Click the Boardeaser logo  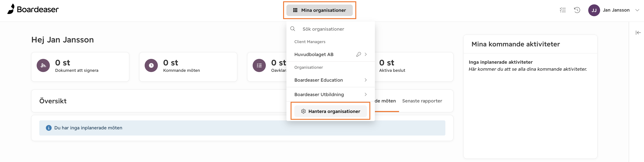pos(33,9)
